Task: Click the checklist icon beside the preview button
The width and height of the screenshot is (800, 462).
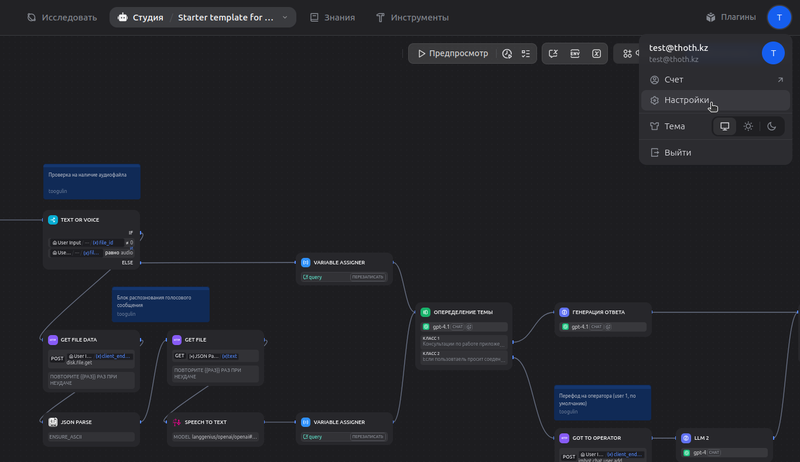Action: click(x=526, y=54)
